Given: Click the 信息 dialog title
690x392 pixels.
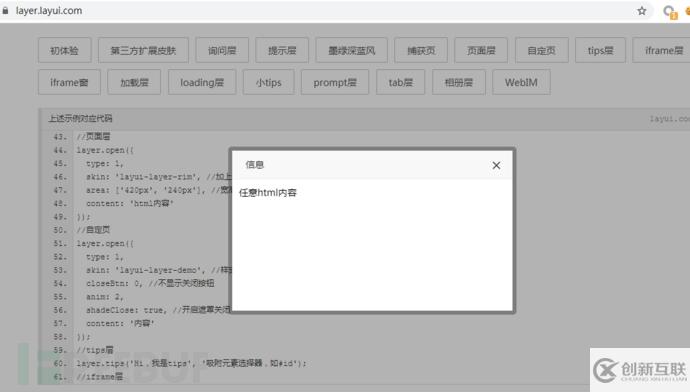Looking at the screenshot, I should pyautogui.click(x=255, y=165).
